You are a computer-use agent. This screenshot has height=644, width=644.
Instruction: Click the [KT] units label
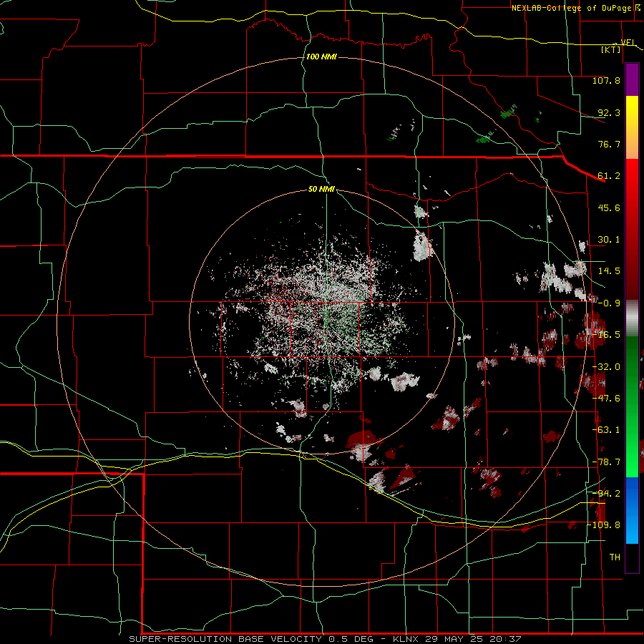pyautogui.click(x=611, y=49)
